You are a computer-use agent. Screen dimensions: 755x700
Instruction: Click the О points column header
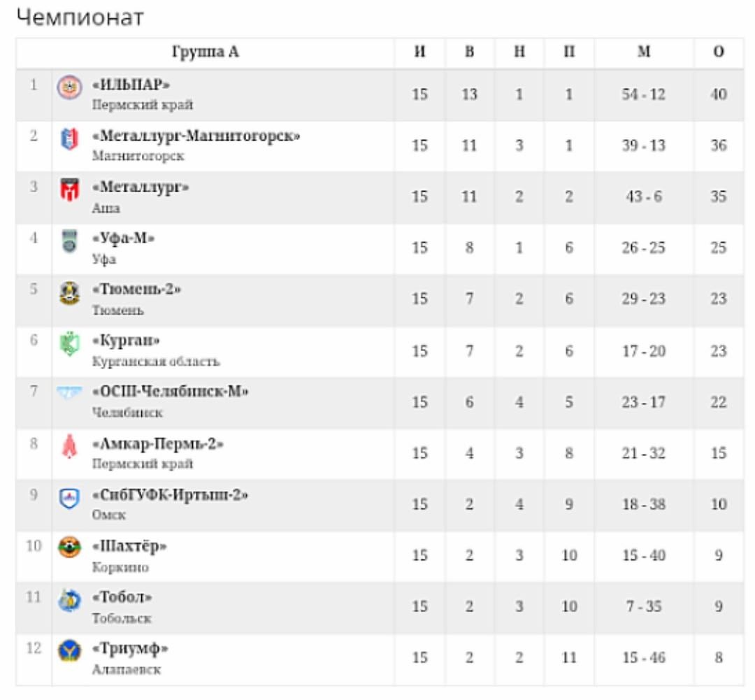pyautogui.click(x=719, y=52)
